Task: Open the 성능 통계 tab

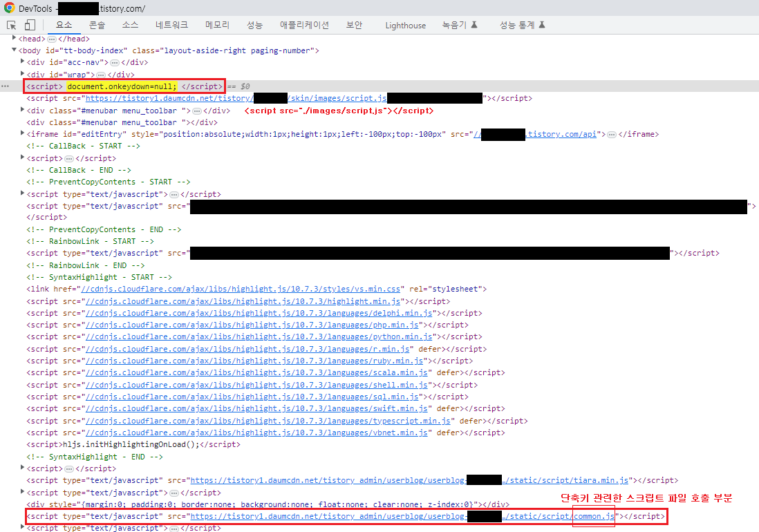Action: pyautogui.click(x=522, y=25)
